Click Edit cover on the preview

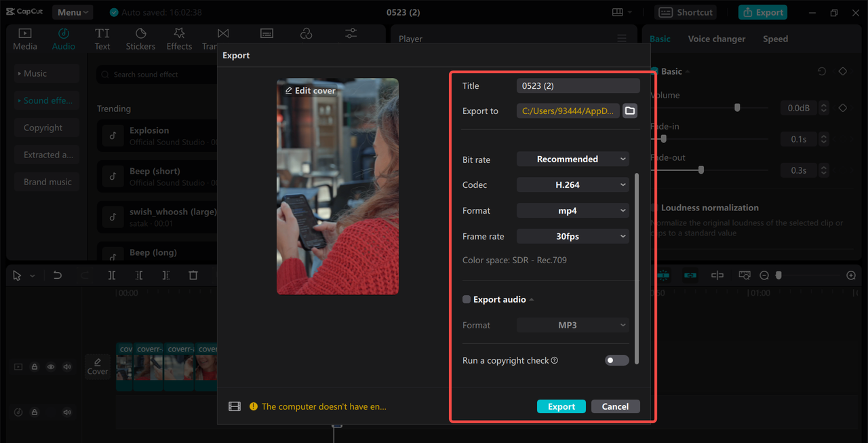[x=310, y=90]
